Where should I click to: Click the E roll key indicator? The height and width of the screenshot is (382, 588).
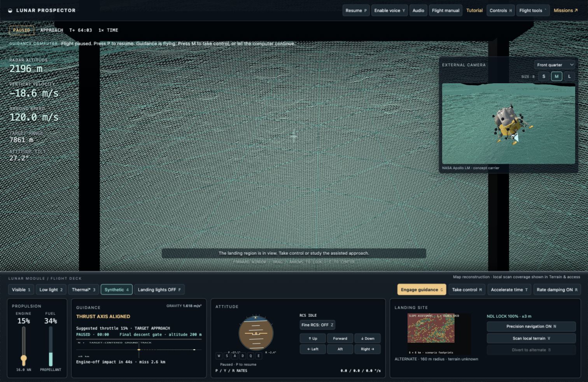[259, 356]
